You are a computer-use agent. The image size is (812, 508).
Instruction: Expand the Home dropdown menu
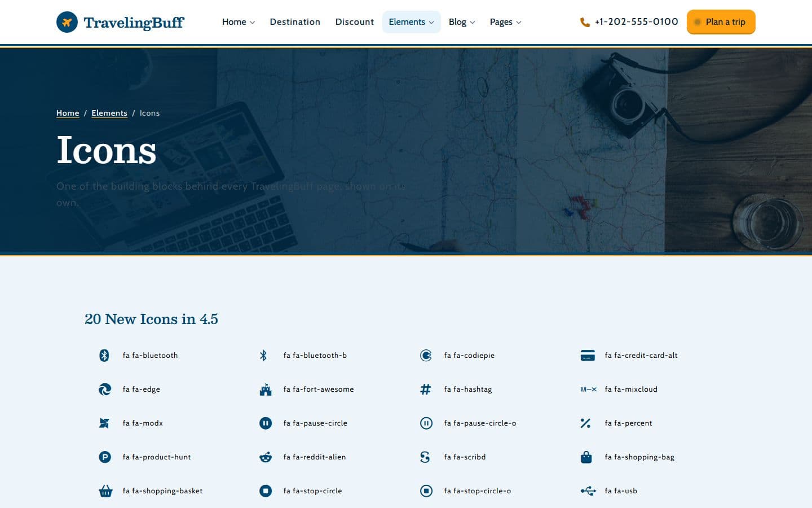238,22
